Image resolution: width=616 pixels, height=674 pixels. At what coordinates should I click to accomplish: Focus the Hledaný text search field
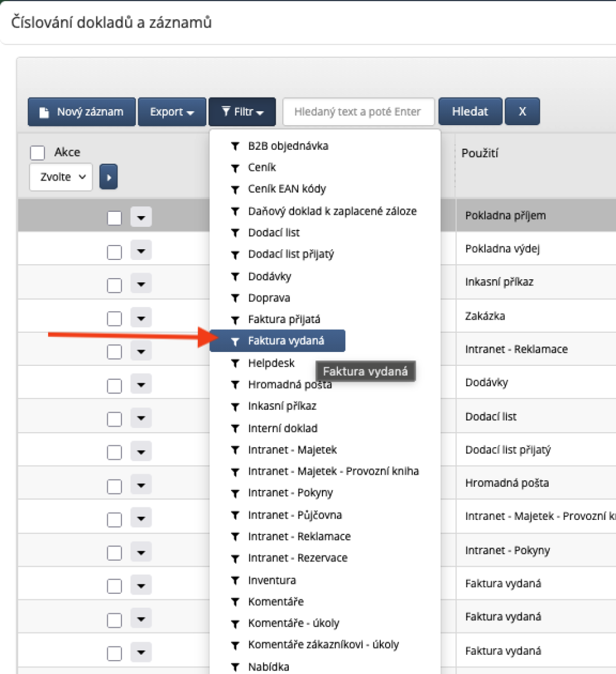[358, 112]
